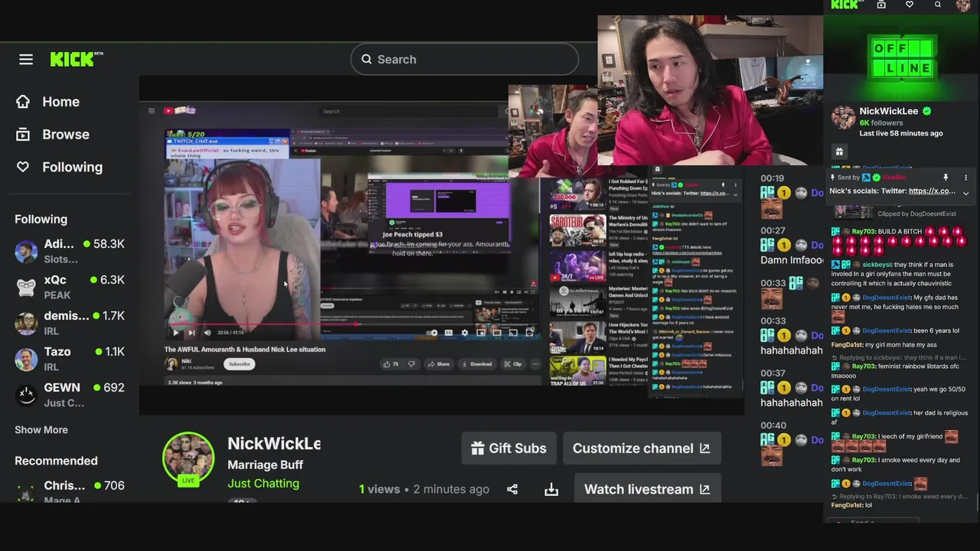Switch the YouTube player to fullscreen
The height and width of the screenshot is (551, 980).
click(x=529, y=332)
